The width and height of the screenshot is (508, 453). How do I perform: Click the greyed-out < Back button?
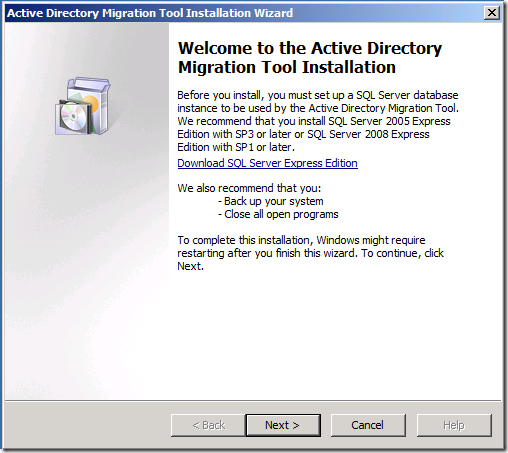208,425
